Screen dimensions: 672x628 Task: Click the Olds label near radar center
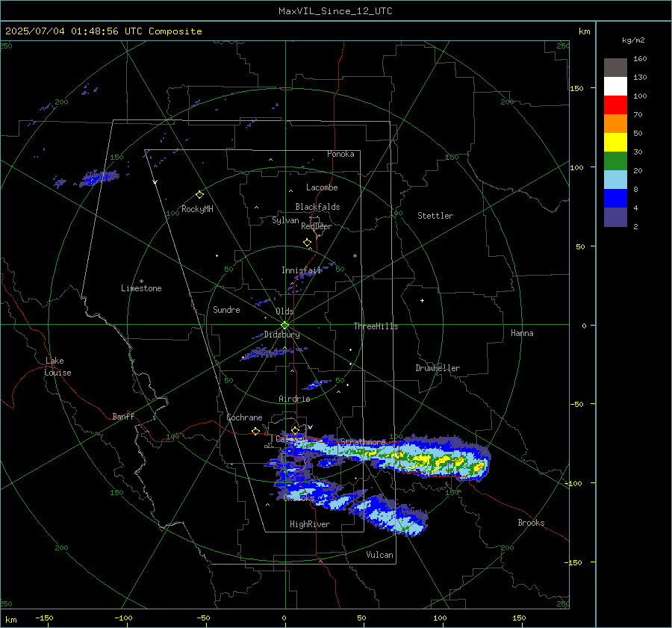point(284,311)
